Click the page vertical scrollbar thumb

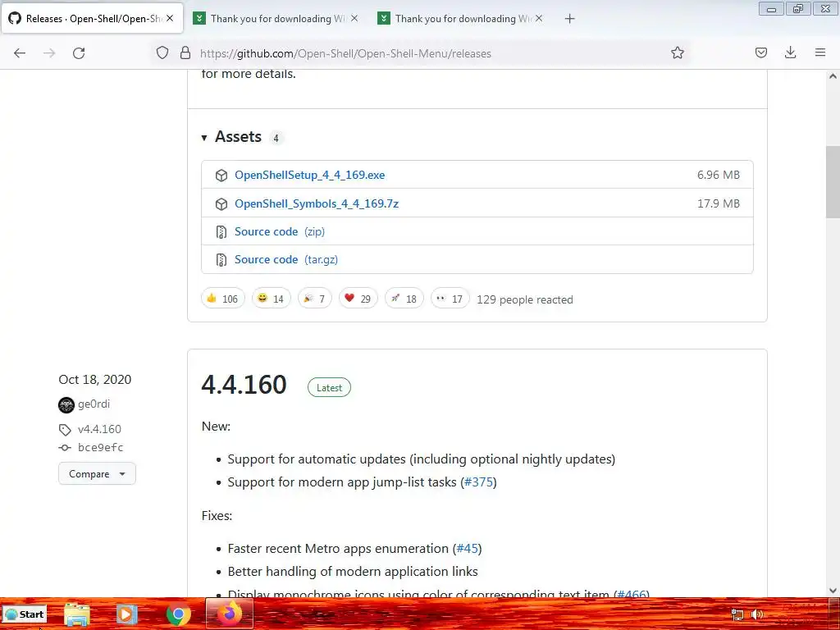click(833, 182)
